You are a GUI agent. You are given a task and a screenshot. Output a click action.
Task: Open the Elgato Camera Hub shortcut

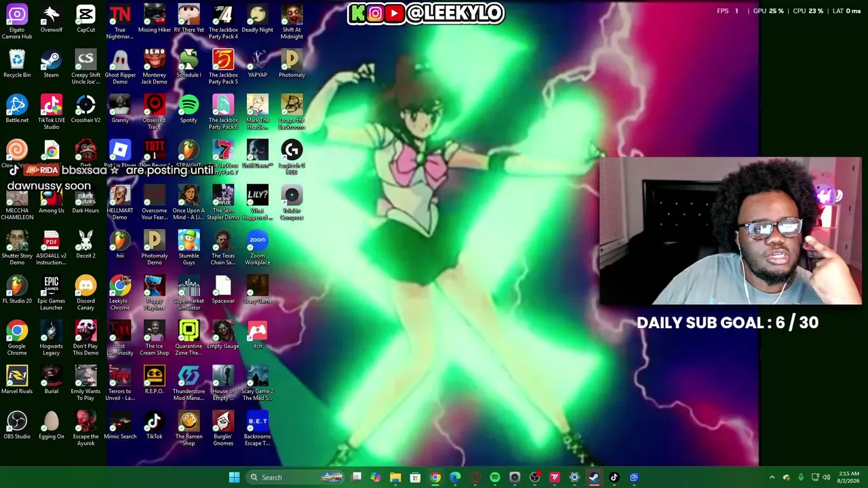(17, 22)
